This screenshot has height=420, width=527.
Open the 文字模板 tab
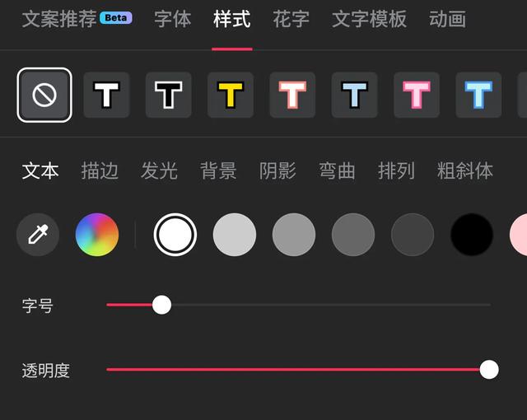click(x=370, y=19)
